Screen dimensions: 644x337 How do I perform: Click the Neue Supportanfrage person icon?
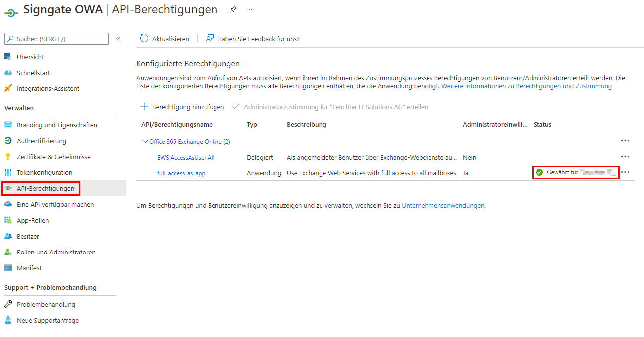pyautogui.click(x=8, y=320)
